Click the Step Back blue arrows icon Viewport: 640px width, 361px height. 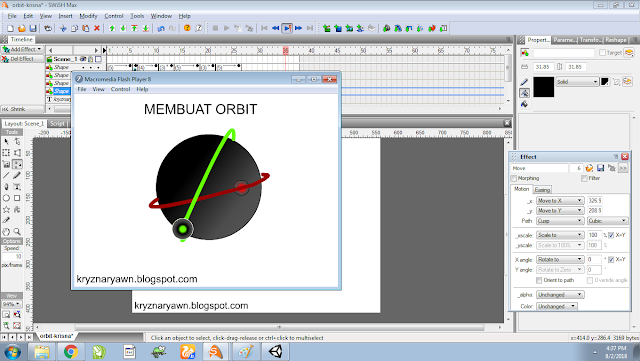tap(276, 28)
